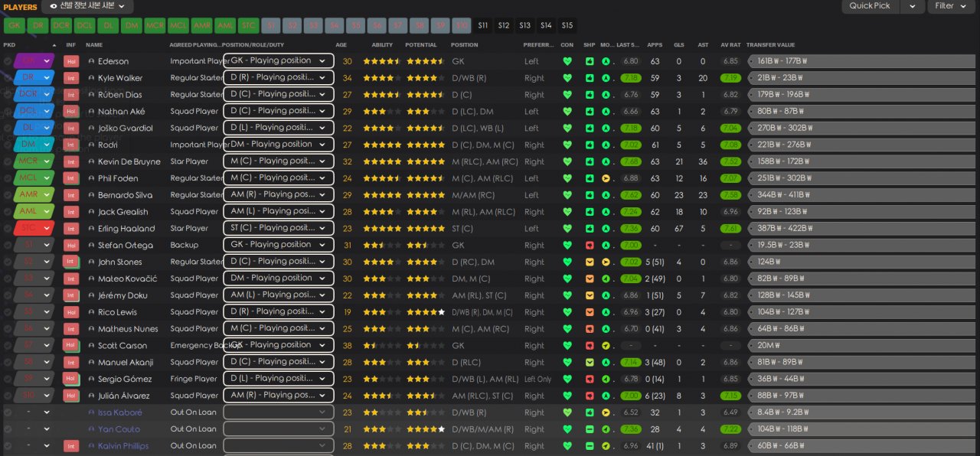Viewport: 980px width, 456px height.
Task: Toggle the selection check for Issa Kaboré
Action: tap(8, 412)
